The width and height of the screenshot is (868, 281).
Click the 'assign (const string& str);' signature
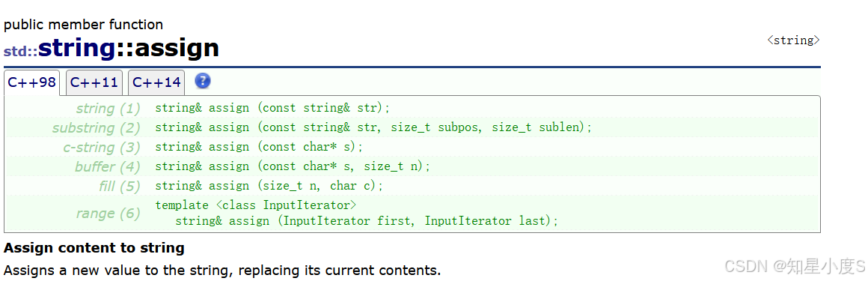tap(272, 108)
